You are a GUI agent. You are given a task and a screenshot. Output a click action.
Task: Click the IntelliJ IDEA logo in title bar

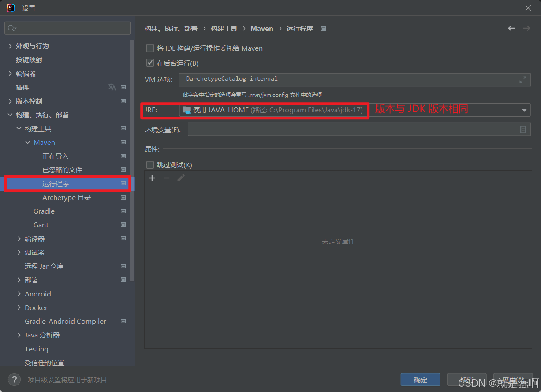point(11,8)
